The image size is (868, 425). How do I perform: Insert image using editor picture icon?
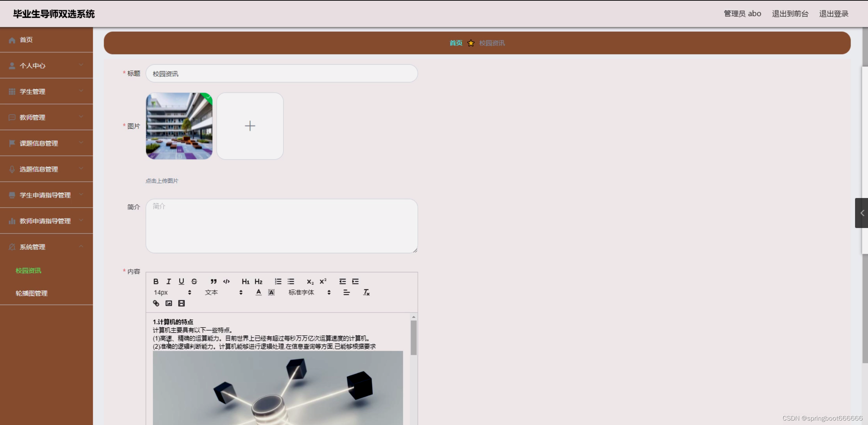coord(169,303)
